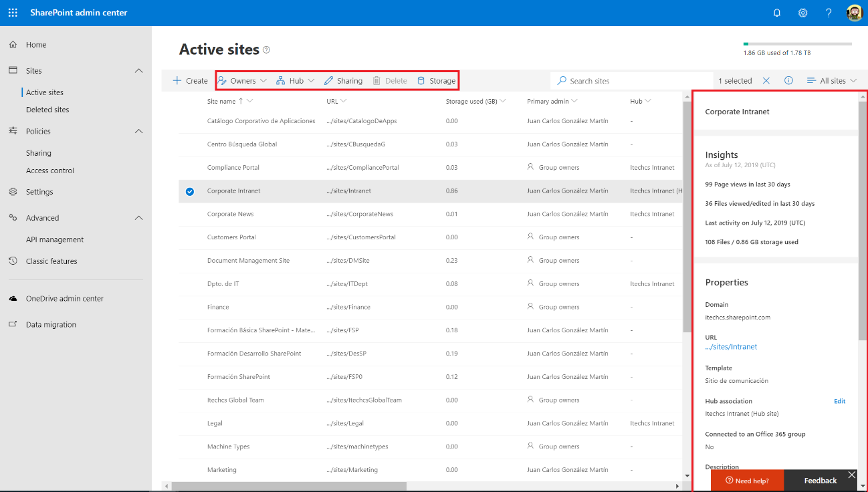
Task: Expand the Owners dropdown
Action: [242, 81]
